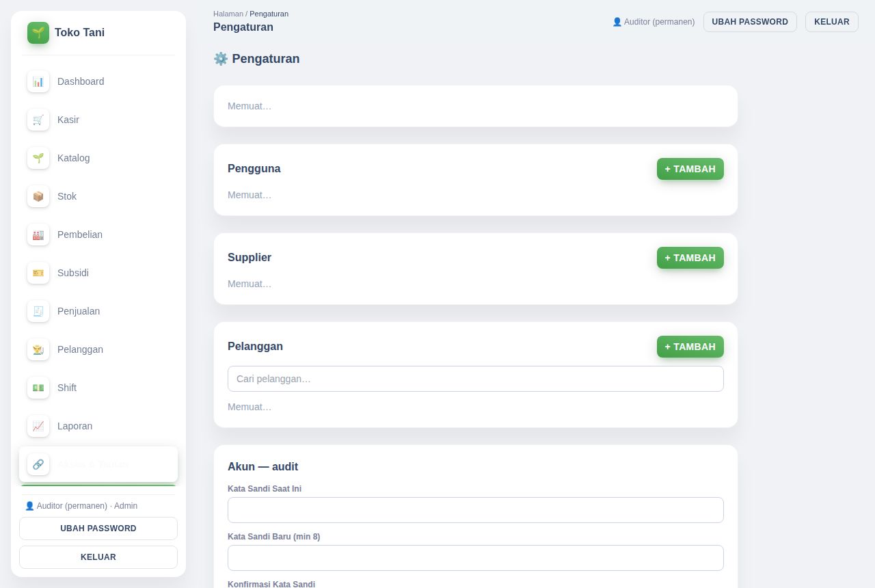Click Ubah Password in the sidebar footer

[98, 529]
